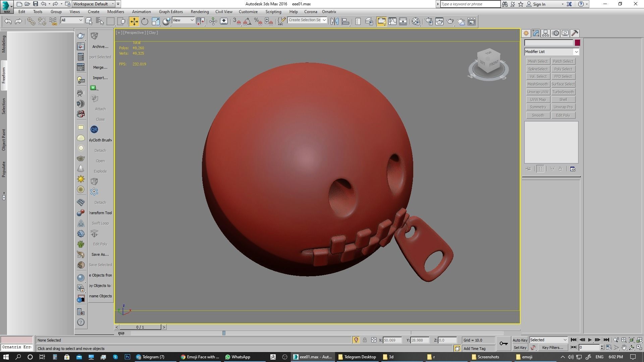Open the Customize menu
644x362 pixels.
tap(248, 12)
